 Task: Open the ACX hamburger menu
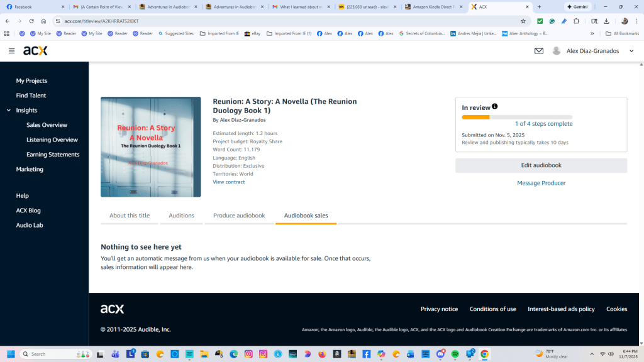(11, 51)
